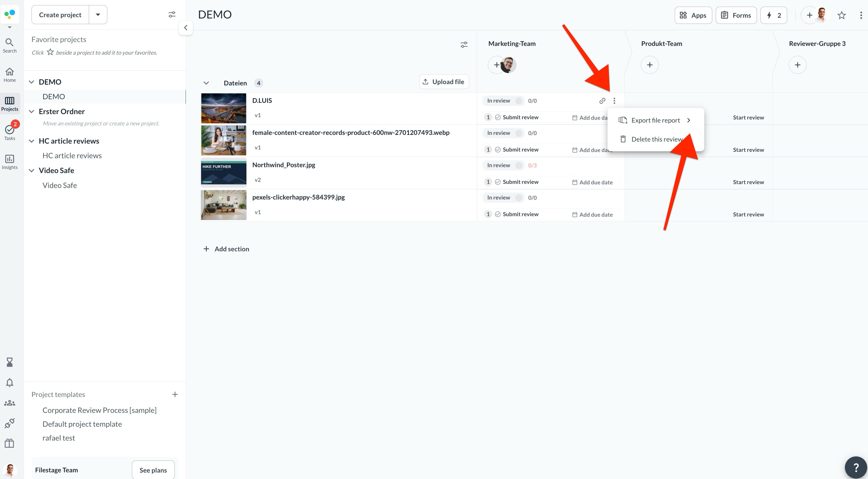The height and width of the screenshot is (479, 868).
Task: Click the sidebar filter settings icon
Action: click(x=172, y=14)
